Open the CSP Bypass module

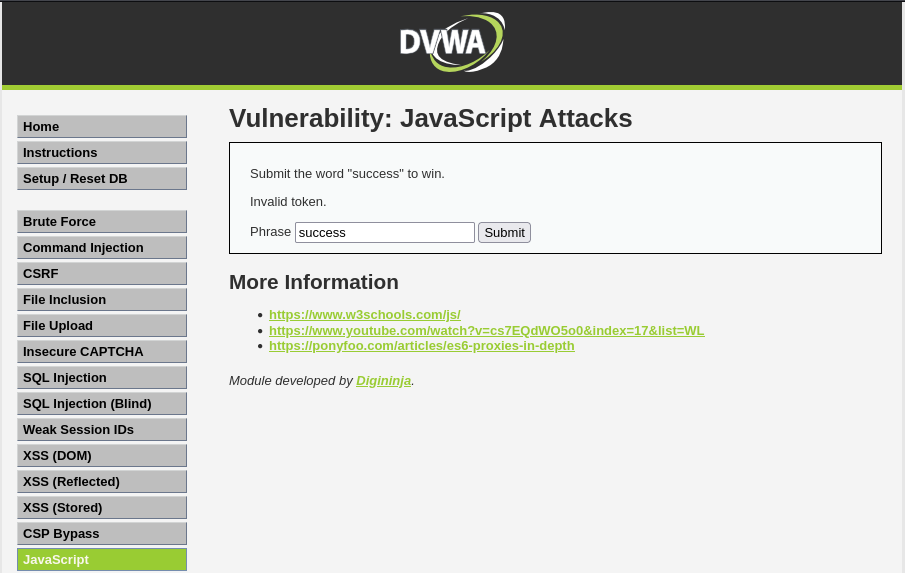point(101,534)
